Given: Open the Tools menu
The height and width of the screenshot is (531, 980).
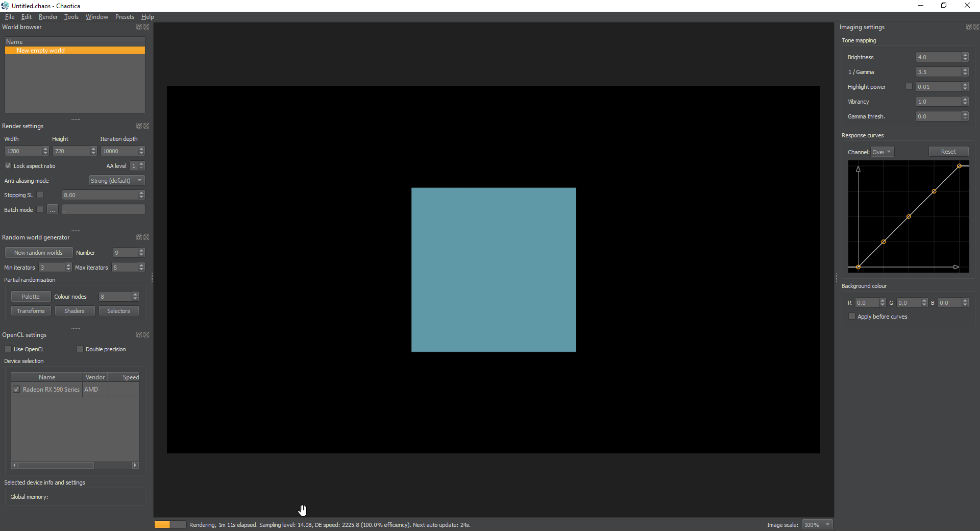Looking at the screenshot, I should click(x=71, y=17).
